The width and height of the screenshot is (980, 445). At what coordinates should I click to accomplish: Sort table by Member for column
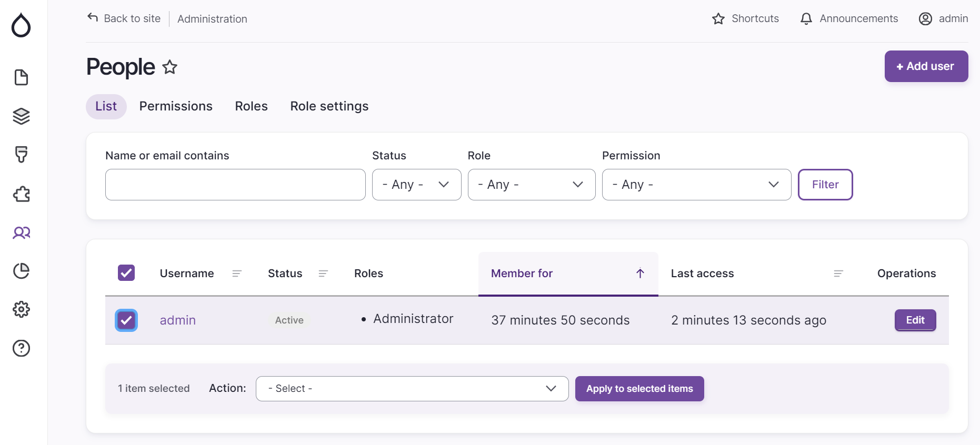[x=522, y=274]
